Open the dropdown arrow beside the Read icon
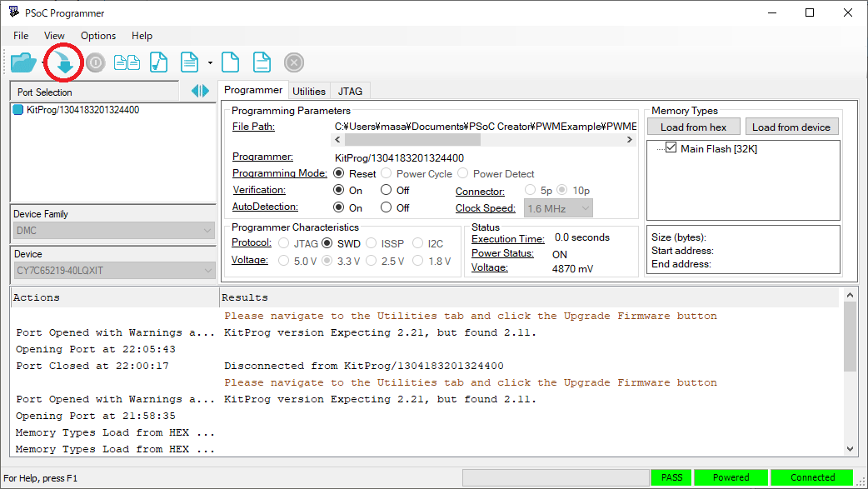 click(x=211, y=62)
